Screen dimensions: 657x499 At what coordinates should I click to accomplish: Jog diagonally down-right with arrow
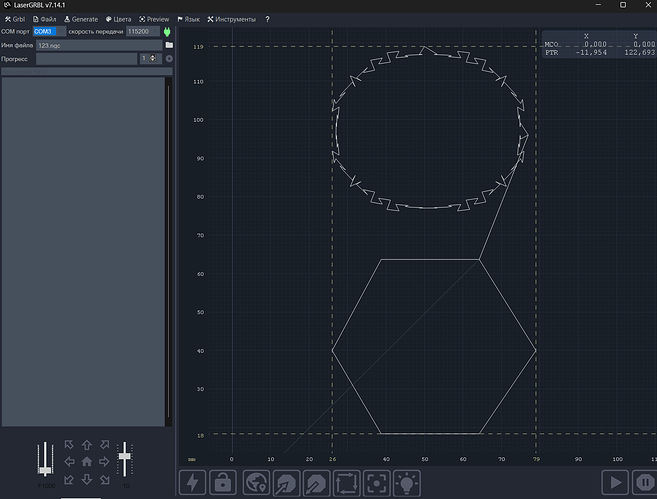pos(104,479)
